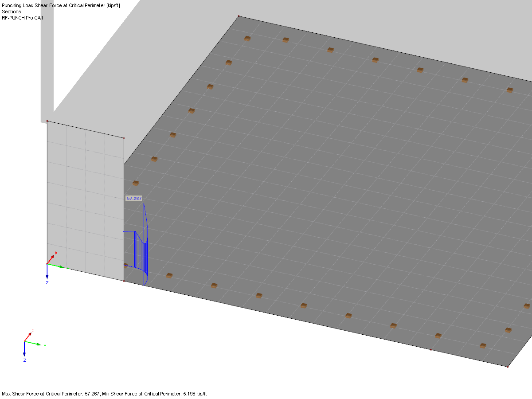Select the green Y axis on the wall corner origin

tap(60, 266)
